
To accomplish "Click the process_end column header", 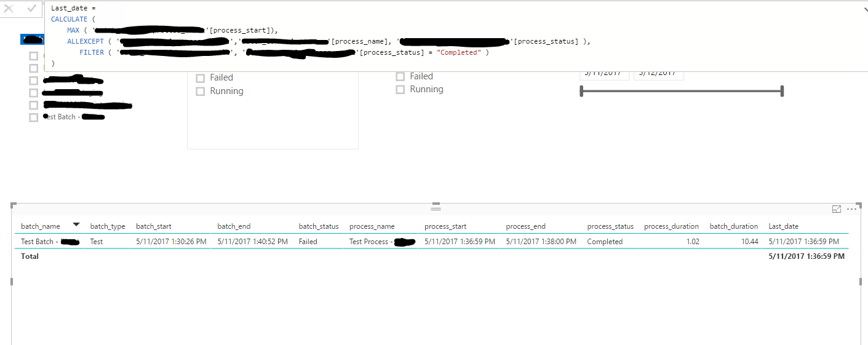I will click(x=526, y=226).
